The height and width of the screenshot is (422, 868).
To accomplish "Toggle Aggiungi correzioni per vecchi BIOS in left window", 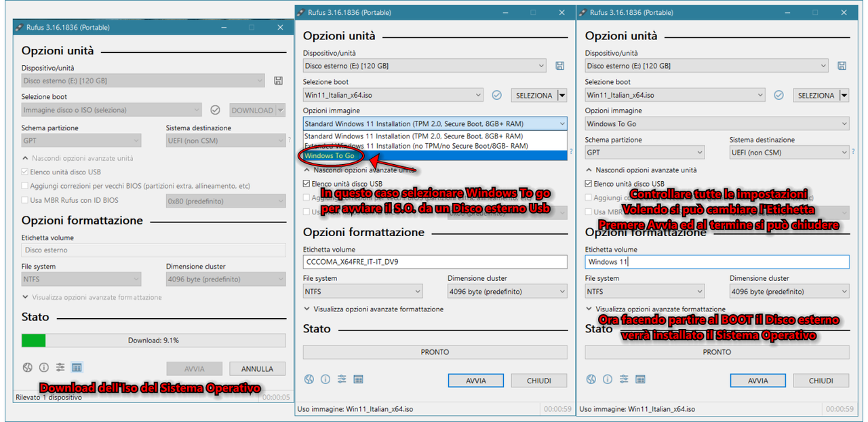I will pyautogui.click(x=25, y=186).
